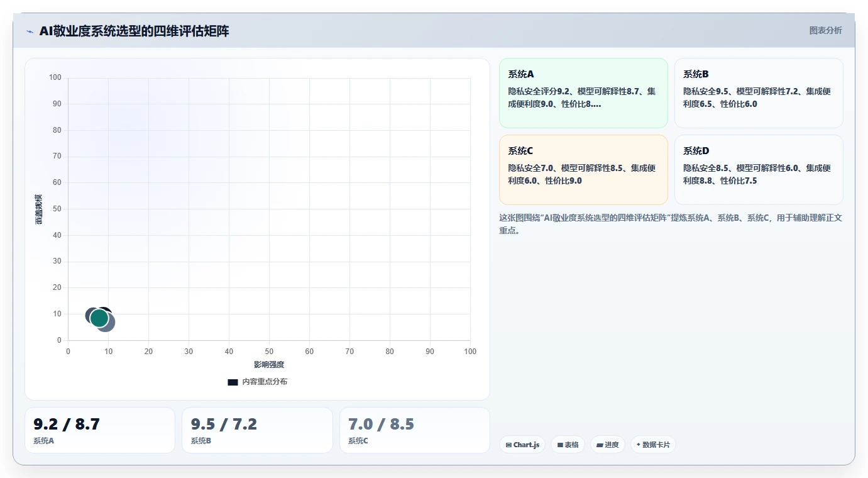Viewport: 868px width, 478px height.
Task: Click the 图表分析 label in the header
Action: [x=825, y=30]
